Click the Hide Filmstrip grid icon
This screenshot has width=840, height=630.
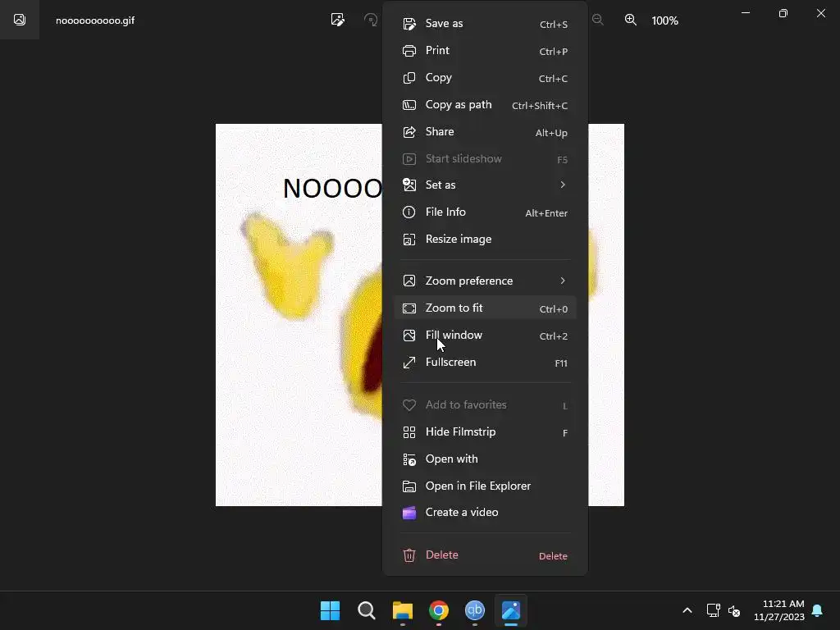(x=409, y=432)
